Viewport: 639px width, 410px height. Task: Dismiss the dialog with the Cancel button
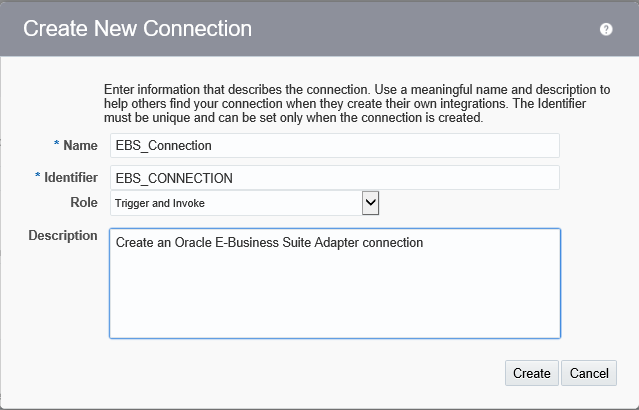[x=589, y=373]
